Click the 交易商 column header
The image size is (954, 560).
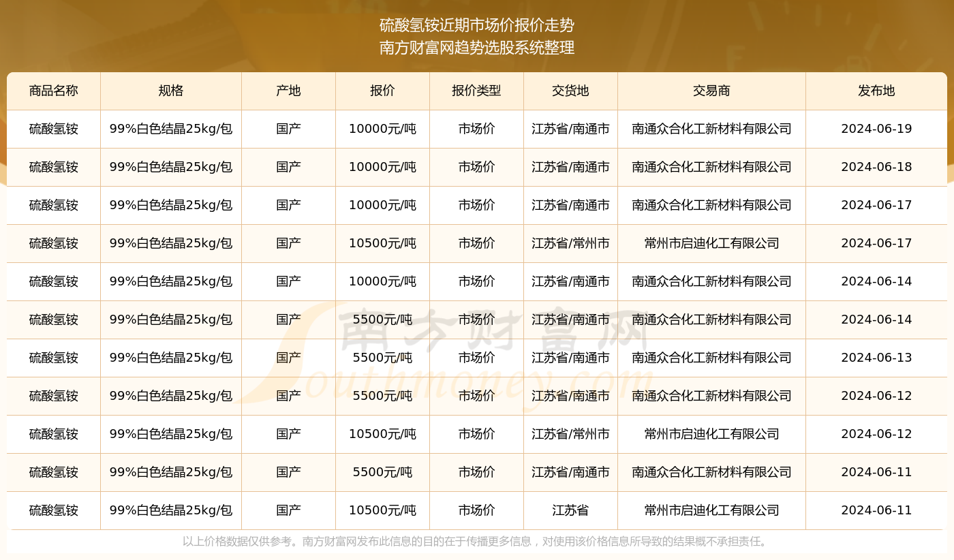[x=711, y=91]
